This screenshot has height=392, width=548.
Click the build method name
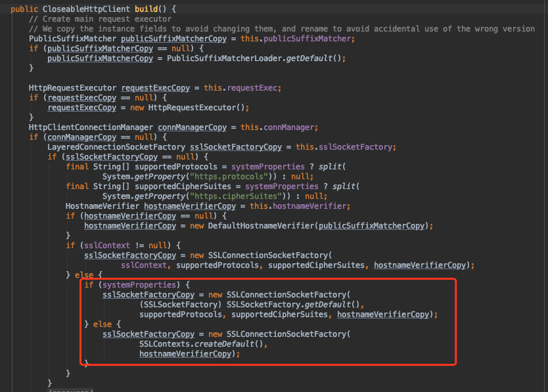click(146, 9)
